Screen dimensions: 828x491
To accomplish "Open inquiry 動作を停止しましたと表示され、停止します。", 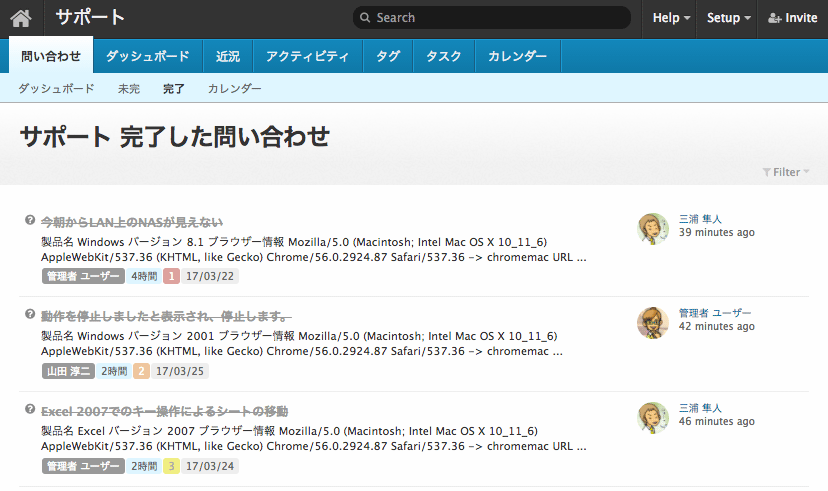I will point(166,316).
